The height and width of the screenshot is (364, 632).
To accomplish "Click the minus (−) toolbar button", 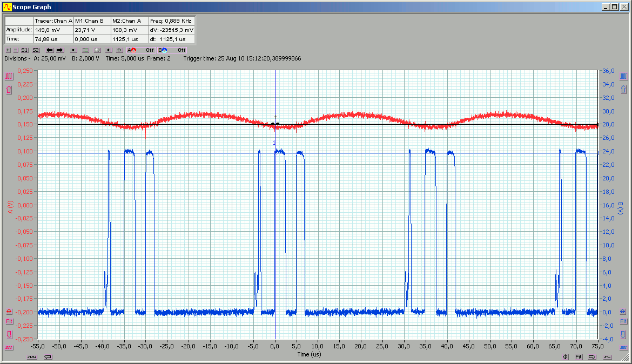I will pos(16,50).
